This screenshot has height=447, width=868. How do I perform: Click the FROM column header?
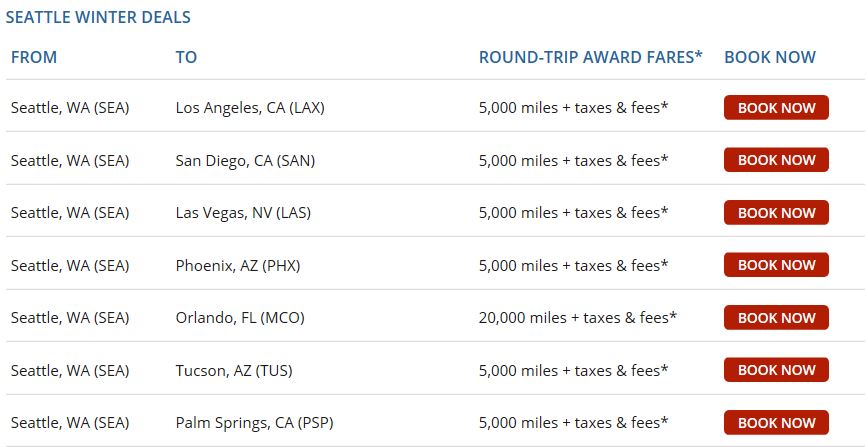point(34,58)
